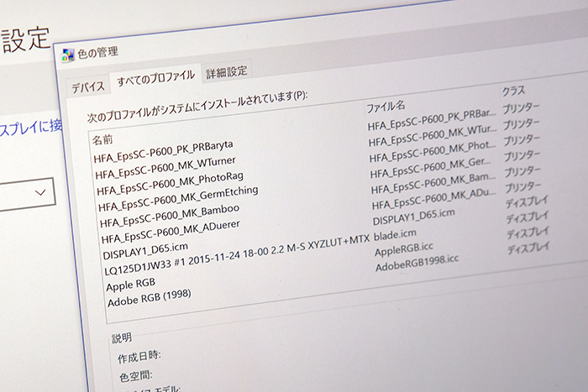Open the 詳細設定 tab
Screen dimensions: 588x392
pyautogui.click(x=227, y=71)
